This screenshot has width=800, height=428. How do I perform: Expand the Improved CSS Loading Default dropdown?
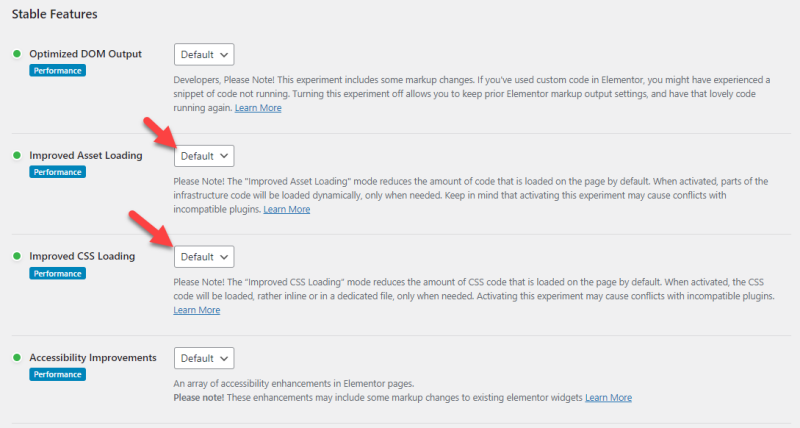click(204, 257)
